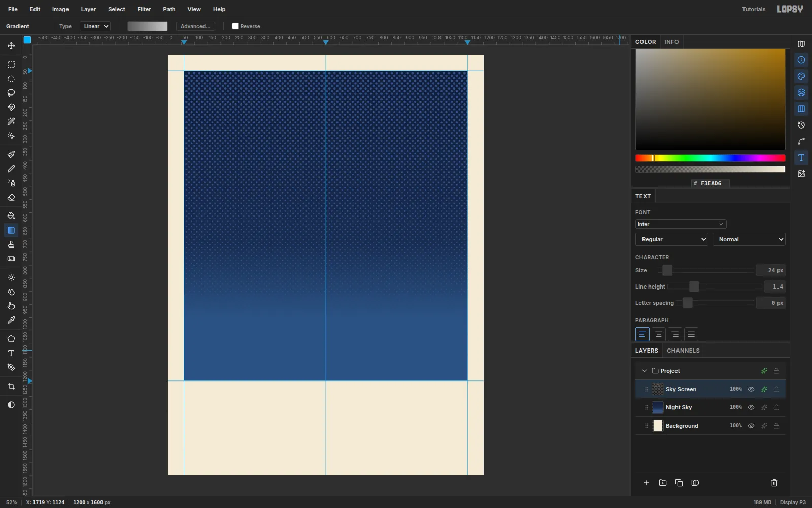Select the Crop tool
This screenshot has width=812, height=508.
pos(11,386)
